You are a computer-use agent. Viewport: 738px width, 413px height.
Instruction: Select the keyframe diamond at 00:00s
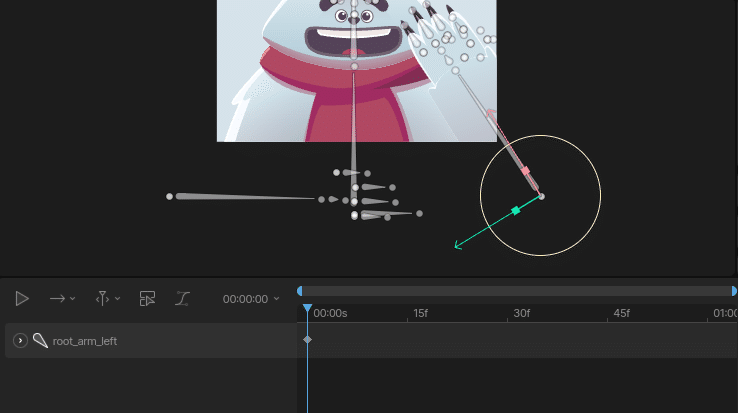point(307,340)
